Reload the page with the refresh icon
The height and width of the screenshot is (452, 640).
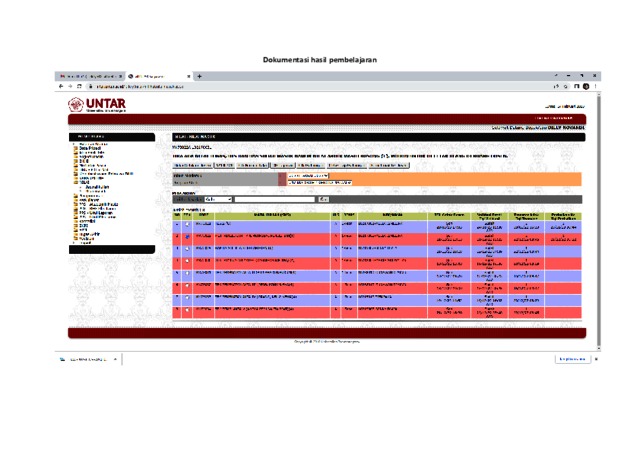(78, 87)
